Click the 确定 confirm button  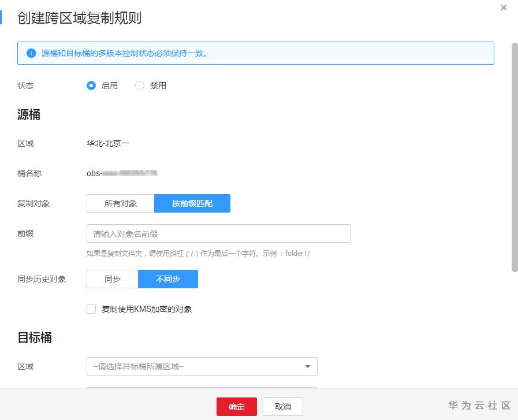pos(237,407)
